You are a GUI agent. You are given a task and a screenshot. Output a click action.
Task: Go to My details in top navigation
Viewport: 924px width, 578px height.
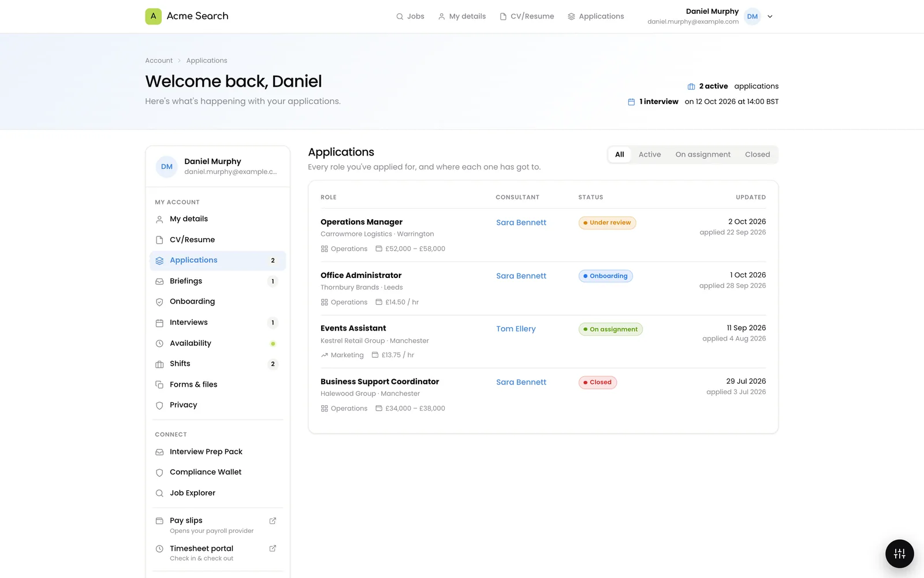461,16
